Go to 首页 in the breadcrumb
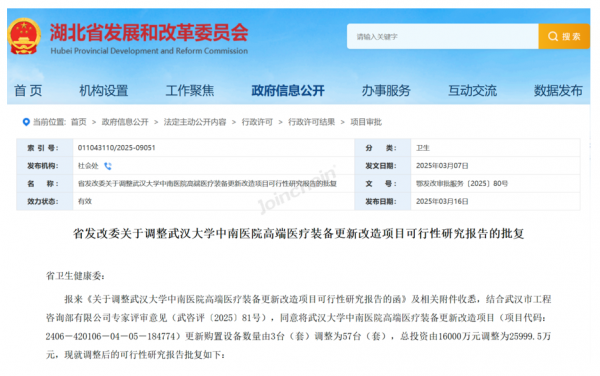The height and width of the screenshot is (376, 600). click(78, 122)
